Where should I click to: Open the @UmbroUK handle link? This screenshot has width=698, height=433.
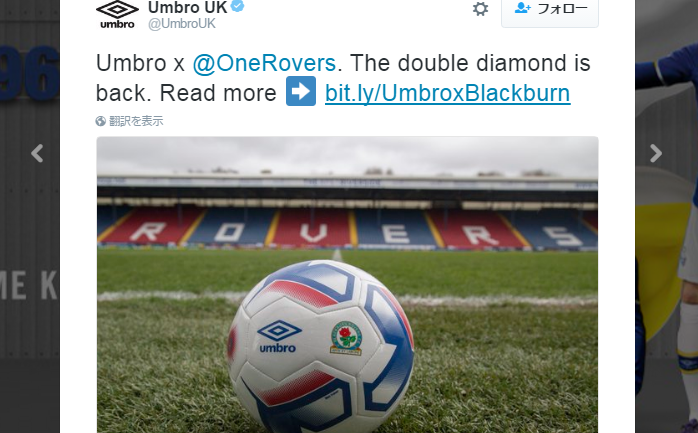click(182, 24)
